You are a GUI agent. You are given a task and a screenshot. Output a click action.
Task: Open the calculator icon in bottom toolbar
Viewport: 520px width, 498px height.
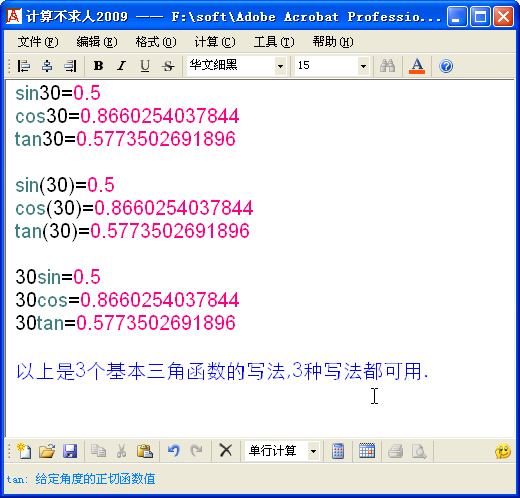pos(338,451)
